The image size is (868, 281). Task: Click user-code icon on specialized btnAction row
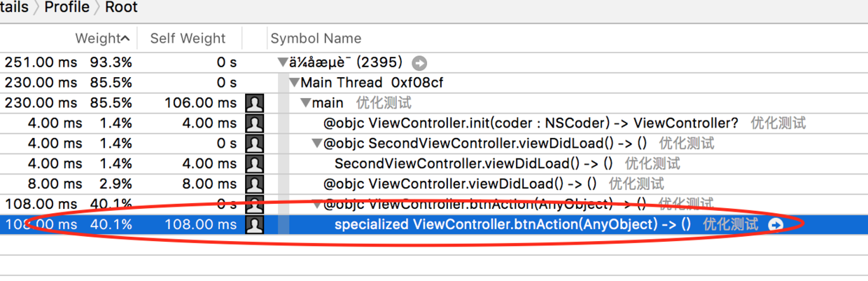(x=255, y=225)
